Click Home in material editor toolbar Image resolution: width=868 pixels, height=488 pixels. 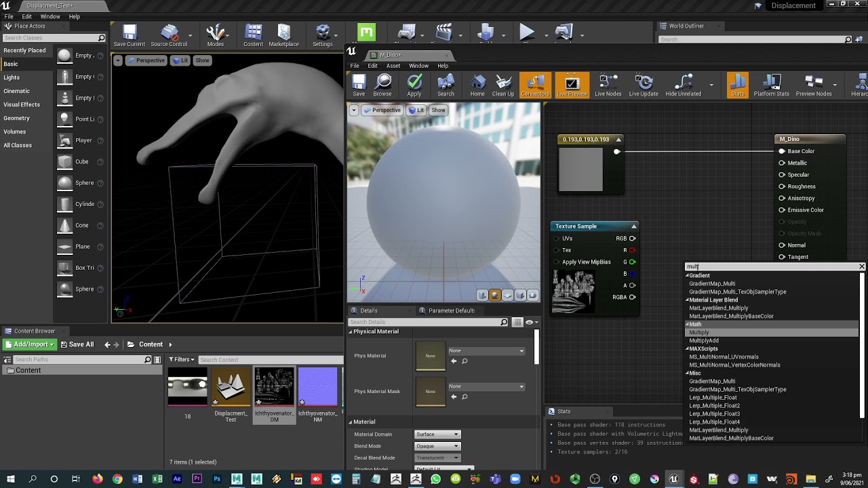477,86
